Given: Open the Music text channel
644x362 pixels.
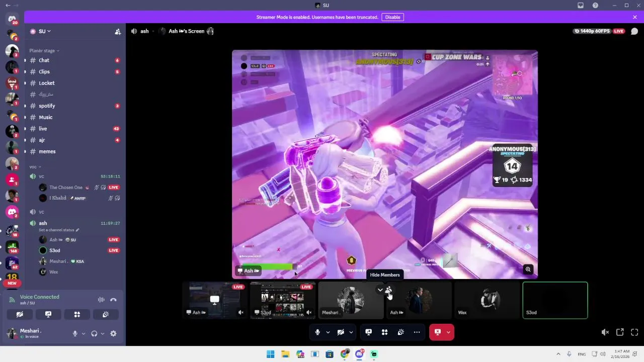Looking at the screenshot, I should pyautogui.click(x=74, y=117).
